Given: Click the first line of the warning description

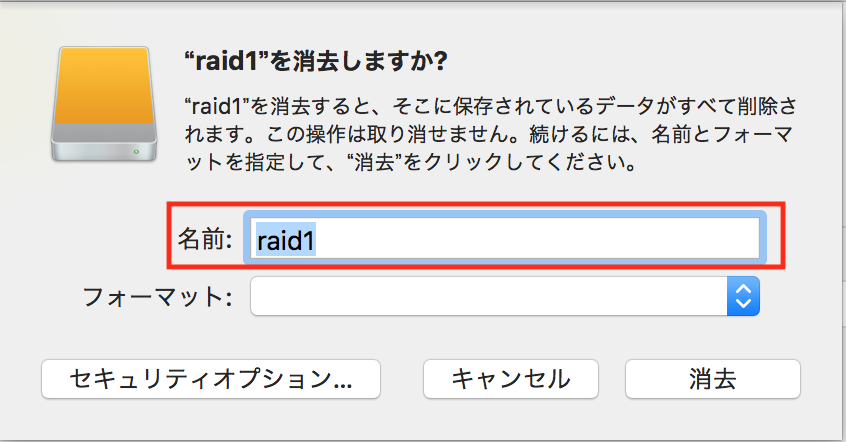Looking at the screenshot, I should [490, 106].
